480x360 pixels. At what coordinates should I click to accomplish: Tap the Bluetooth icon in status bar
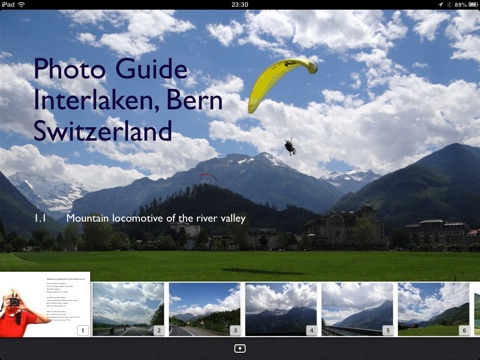click(x=449, y=5)
